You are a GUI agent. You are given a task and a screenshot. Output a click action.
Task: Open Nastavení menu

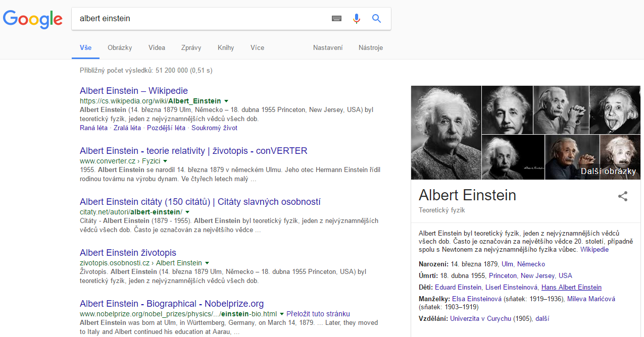coord(328,48)
